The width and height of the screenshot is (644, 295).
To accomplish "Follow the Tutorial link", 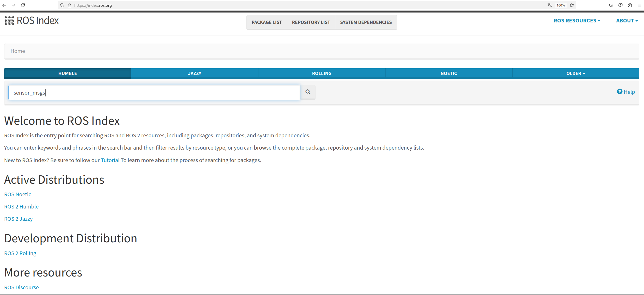I will (x=110, y=160).
